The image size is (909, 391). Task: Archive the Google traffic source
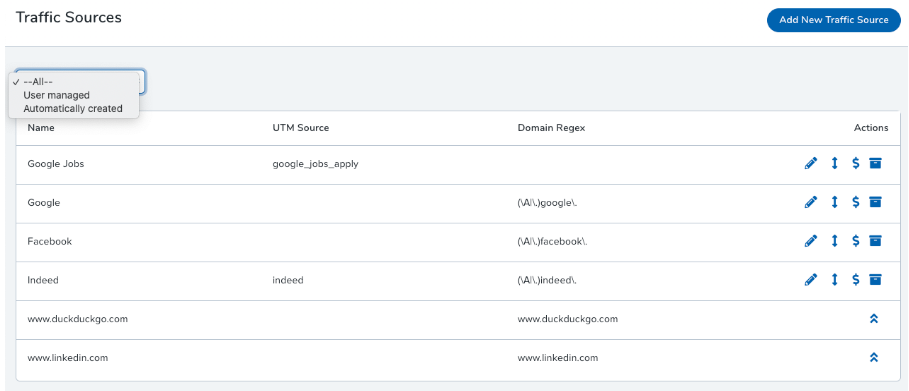click(x=875, y=202)
